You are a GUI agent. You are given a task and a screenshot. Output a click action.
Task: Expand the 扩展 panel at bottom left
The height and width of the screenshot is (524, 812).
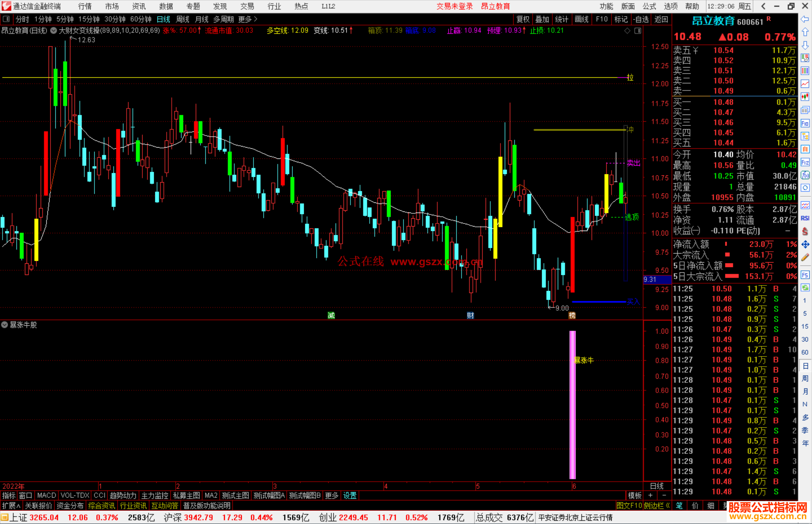tap(11, 506)
